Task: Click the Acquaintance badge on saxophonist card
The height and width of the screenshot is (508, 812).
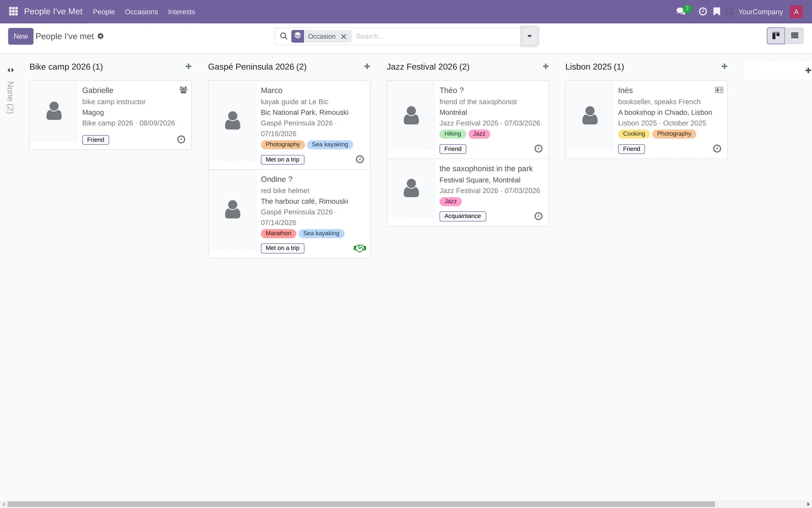Action: [x=463, y=216]
